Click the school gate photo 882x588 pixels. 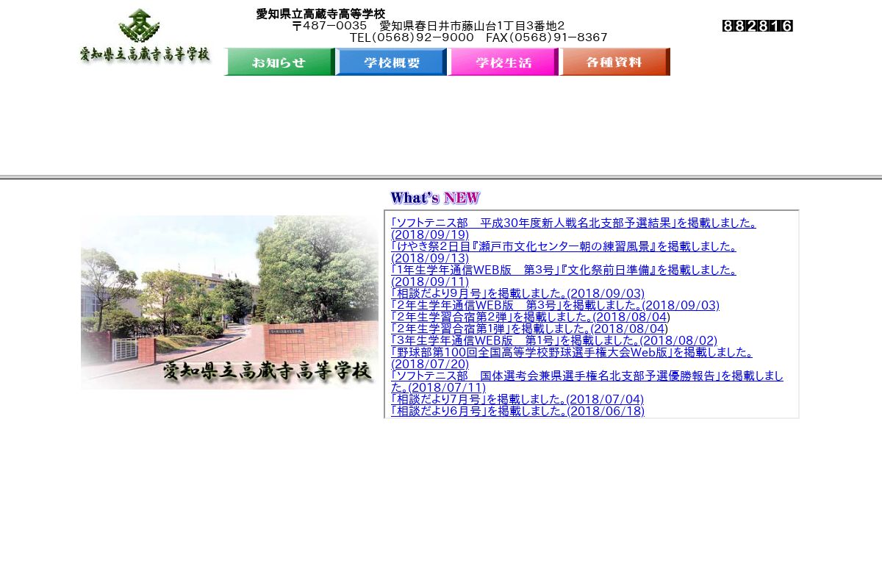pyautogui.click(x=229, y=302)
